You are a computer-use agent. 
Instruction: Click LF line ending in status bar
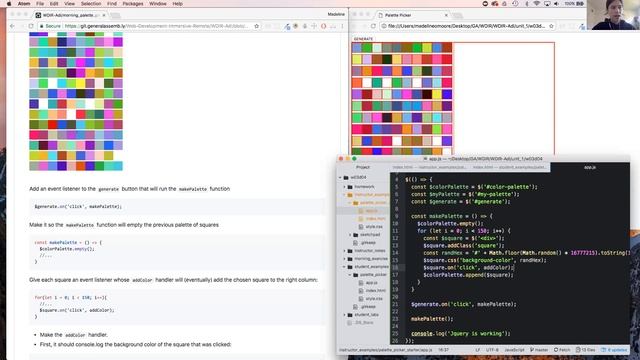478,350
